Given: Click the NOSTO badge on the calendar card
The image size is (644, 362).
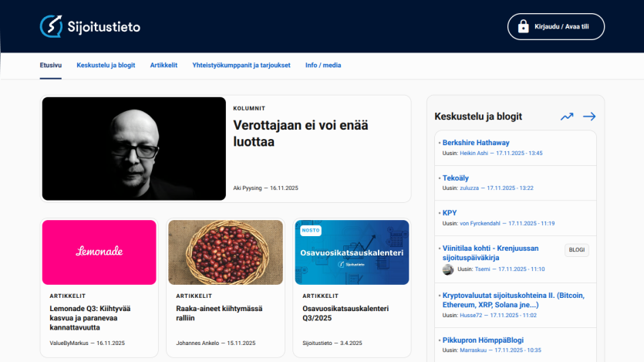Looking at the screenshot, I should coord(311,231).
